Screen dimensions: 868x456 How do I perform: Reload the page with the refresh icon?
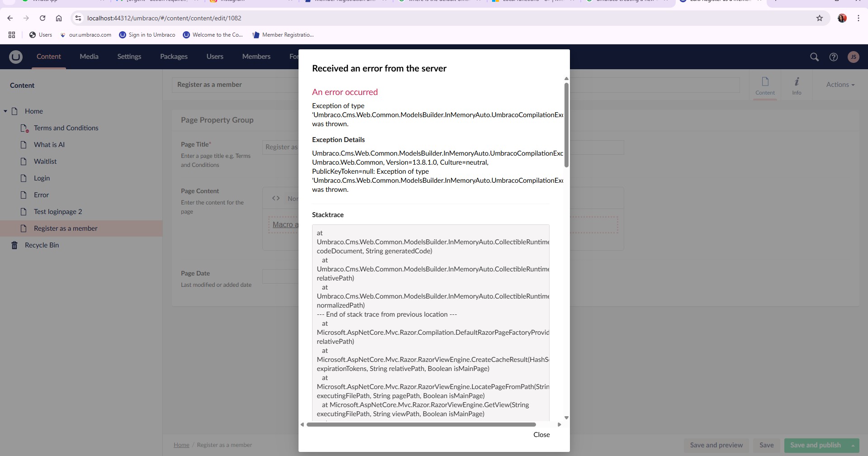pyautogui.click(x=43, y=18)
